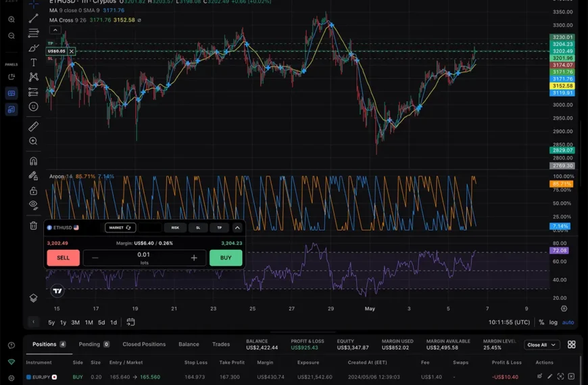
Task: Decrease lot size with minus
Action: (95, 258)
